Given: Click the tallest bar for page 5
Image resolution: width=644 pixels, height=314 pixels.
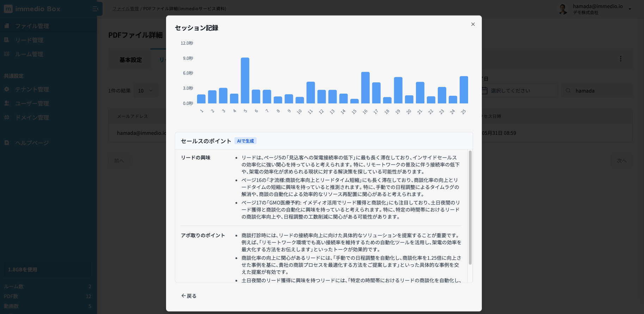Looking at the screenshot, I should click(245, 80).
